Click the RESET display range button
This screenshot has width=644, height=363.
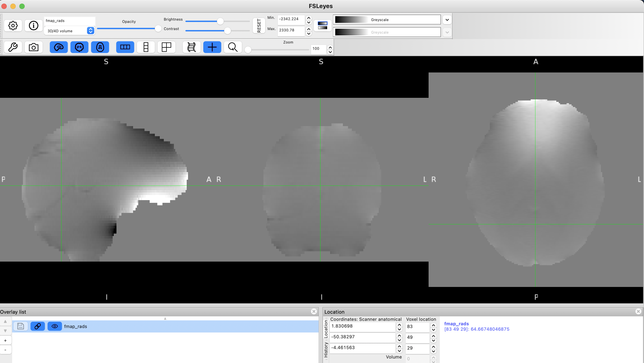click(x=259, y=26)
